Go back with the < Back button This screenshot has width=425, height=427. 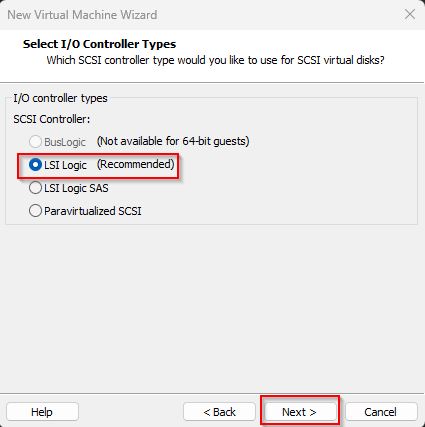click(x=219, y=412)
